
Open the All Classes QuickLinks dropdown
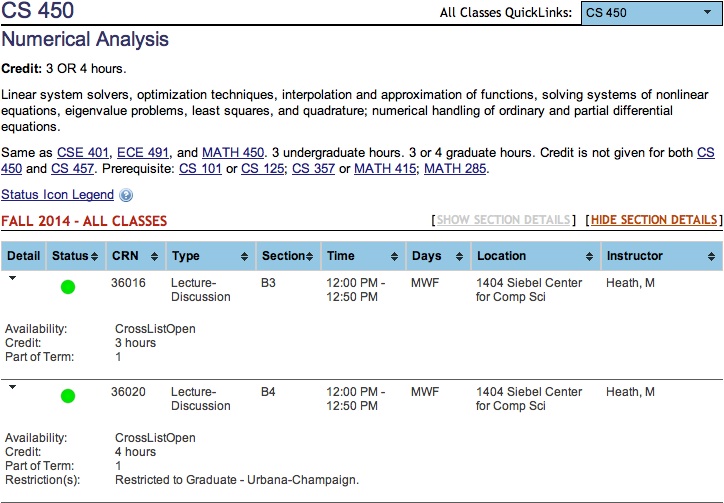650,13
